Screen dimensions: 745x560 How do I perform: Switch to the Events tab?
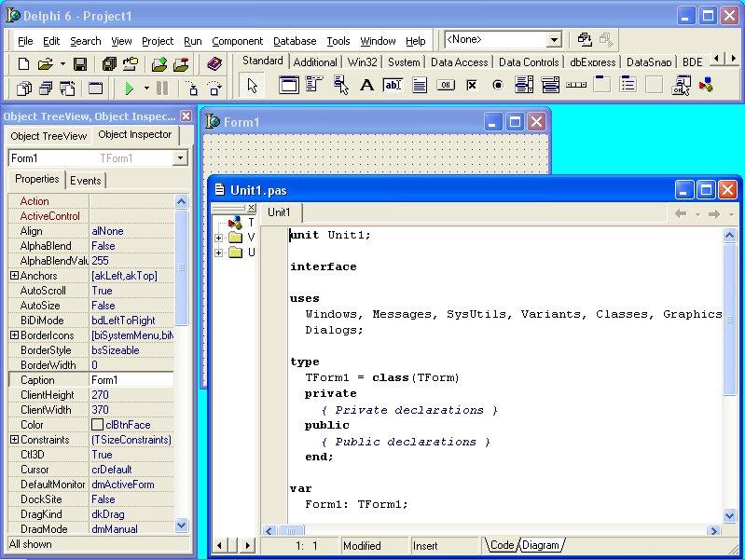[x=86, y=181]
